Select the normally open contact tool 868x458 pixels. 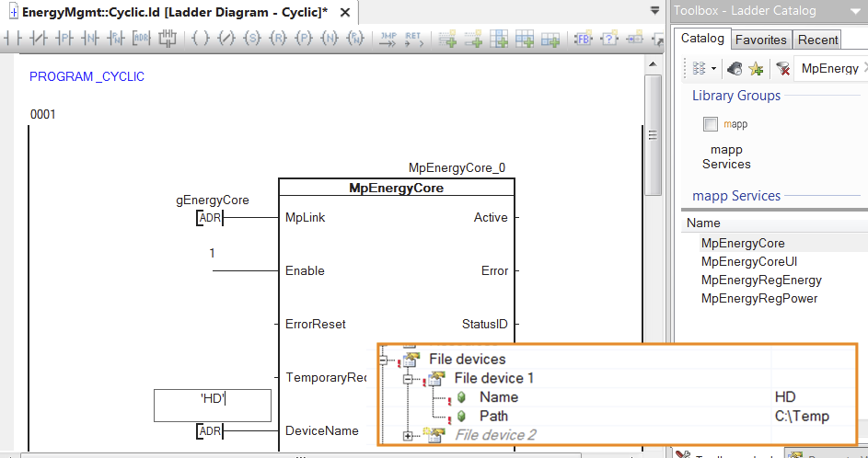(12, 39)
